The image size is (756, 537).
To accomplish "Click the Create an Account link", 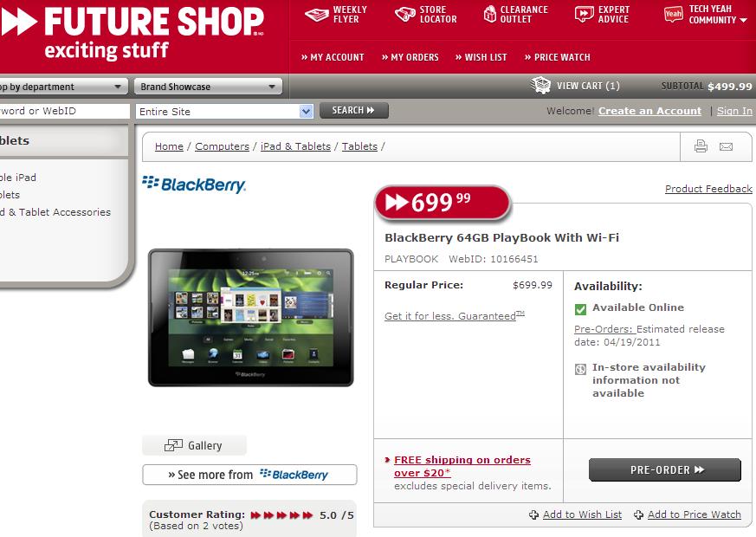I will click(649, 111).
